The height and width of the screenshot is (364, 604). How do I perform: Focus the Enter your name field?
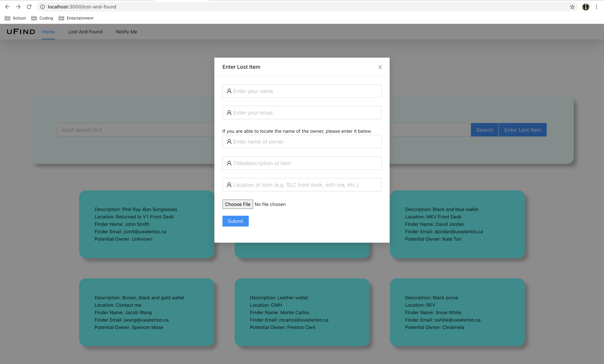(302, 91)
